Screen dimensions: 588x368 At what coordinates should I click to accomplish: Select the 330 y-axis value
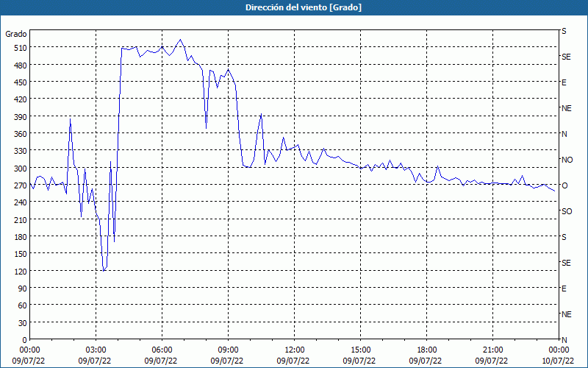(x=21, y=151)
